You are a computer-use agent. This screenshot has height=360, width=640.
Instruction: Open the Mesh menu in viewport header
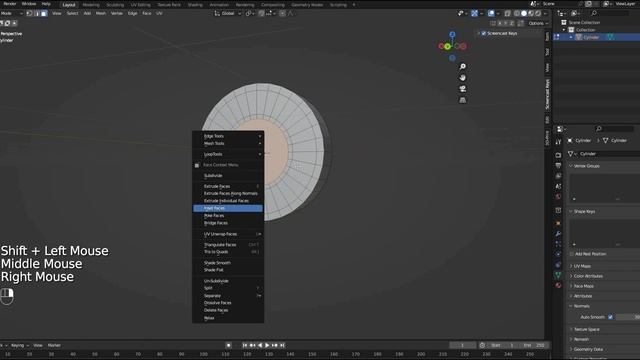pyautogui.click(x=101, y=13)
